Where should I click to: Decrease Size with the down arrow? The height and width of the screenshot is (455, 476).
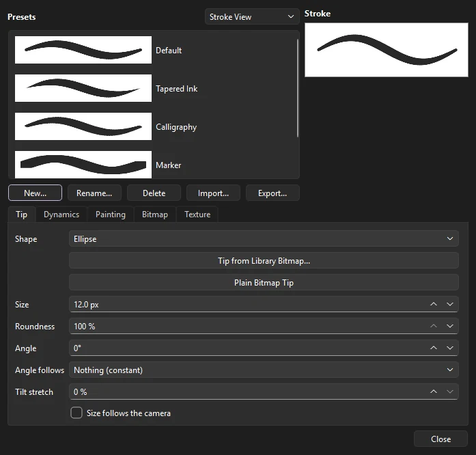450,304
